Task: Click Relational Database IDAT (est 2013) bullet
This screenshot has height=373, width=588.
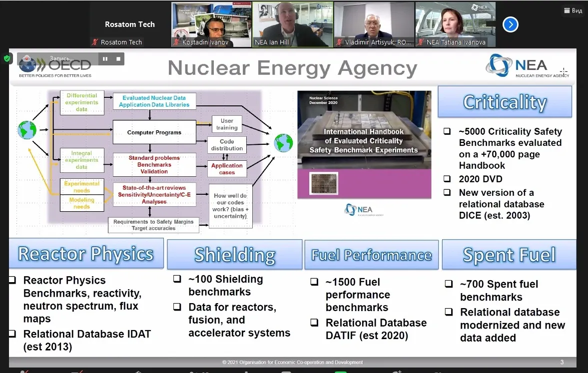Action: tap(86, 340)
